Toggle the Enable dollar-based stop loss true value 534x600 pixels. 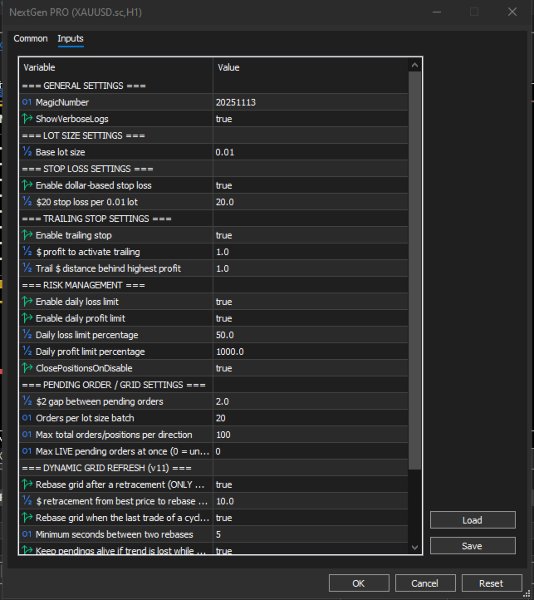coord(310,186)
